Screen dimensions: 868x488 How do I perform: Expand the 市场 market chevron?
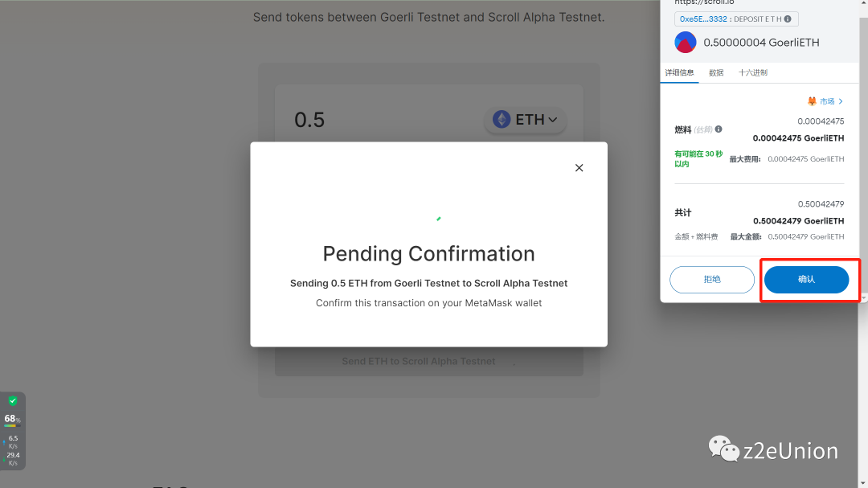coord(841,101)
